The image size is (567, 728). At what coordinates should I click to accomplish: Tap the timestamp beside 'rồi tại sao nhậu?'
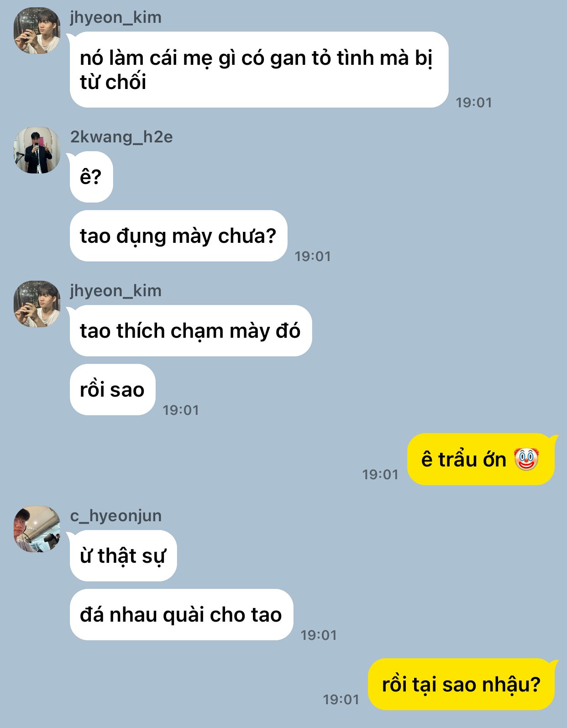pos(341,699)
